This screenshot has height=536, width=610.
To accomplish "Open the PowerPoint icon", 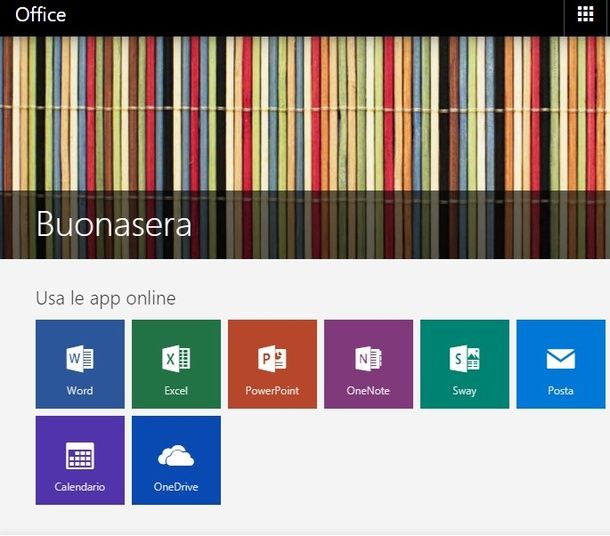I will (272, 359).
